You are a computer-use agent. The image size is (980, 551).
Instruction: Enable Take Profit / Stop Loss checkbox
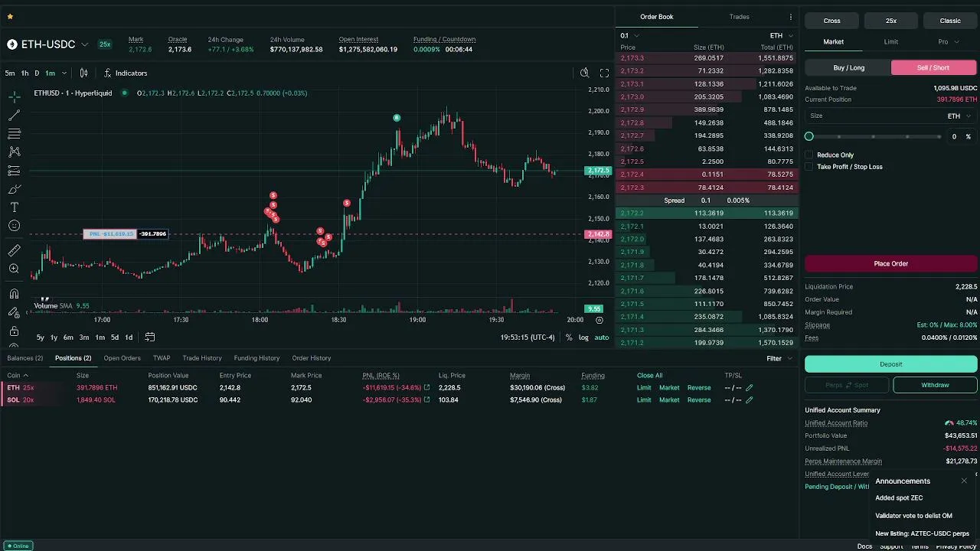[x=808, y=167]
